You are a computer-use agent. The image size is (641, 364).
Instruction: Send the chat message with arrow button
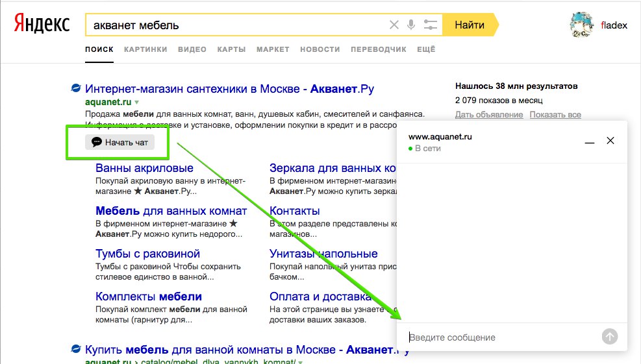[610, 337]
